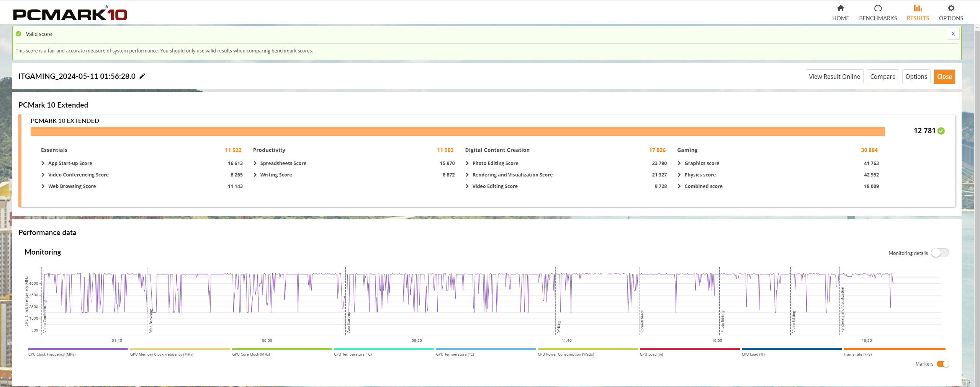Click the Video Editing marker on the chart
Image resolution: width=980 pixels, height=387 pixels.
click(x=793, y=322)
